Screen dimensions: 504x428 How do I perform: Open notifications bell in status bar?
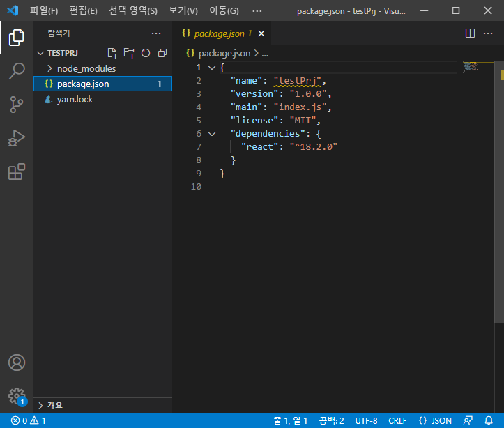point(489,420)
